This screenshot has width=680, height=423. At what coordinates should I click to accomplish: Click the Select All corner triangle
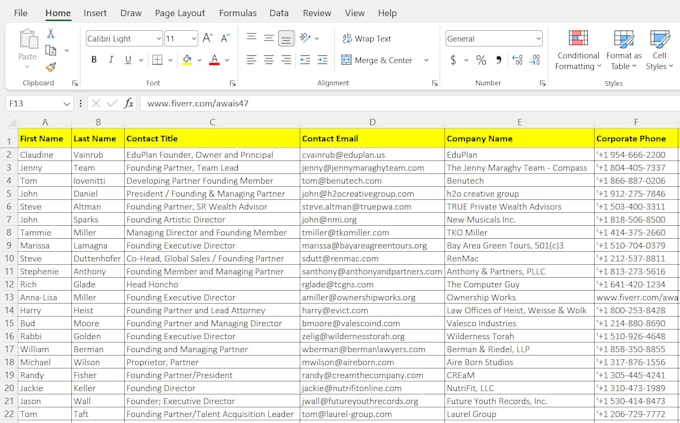click(x=12, y=123)
